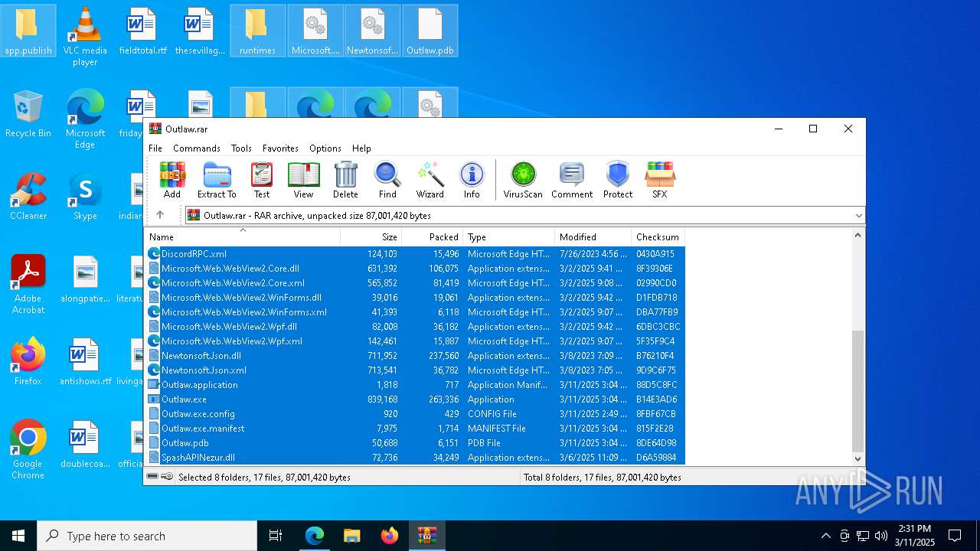Select Outlaw.pdb file on desktop
The width and height of the screenshot is (980, 551).
430,31
